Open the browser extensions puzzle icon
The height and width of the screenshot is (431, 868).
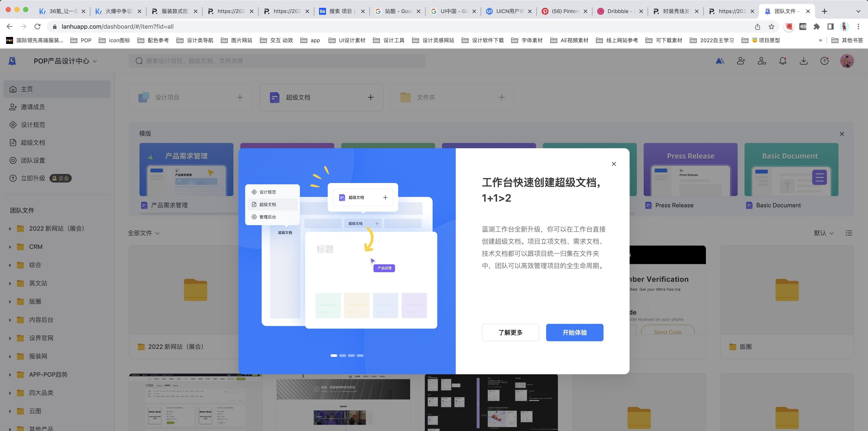816,27
